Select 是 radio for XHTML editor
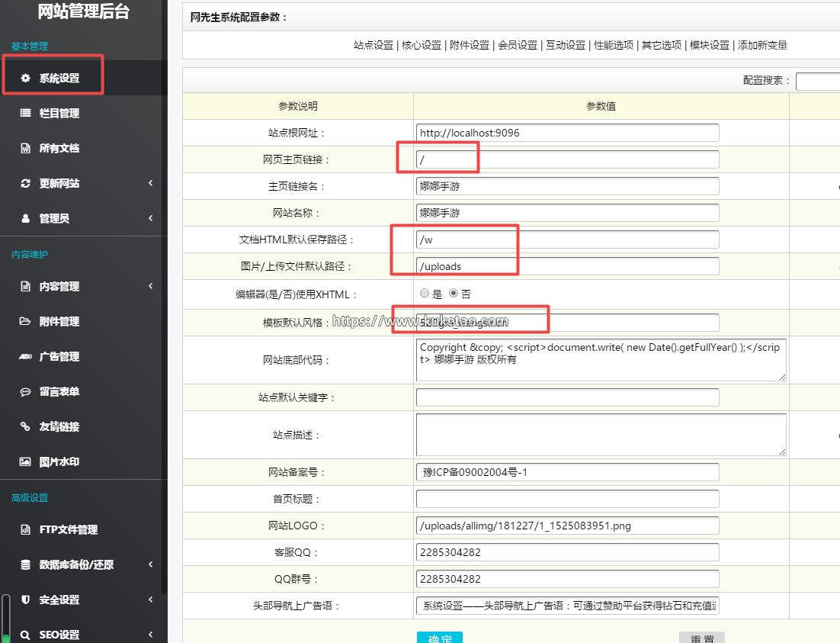The image size is (840, 643). [x=425, y=294]
